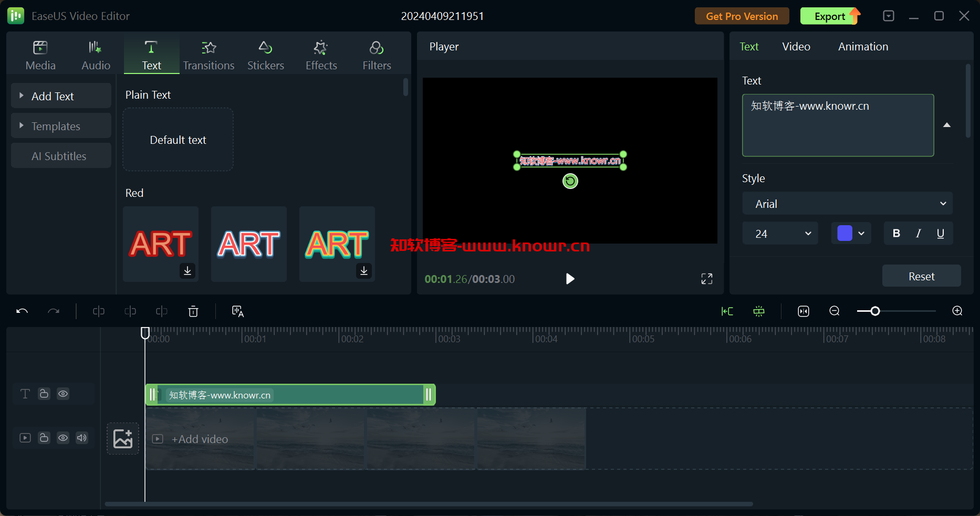Viewport: 980px width, 516px height.
Task: Select the Default text preset
Action: coord(178,140)
